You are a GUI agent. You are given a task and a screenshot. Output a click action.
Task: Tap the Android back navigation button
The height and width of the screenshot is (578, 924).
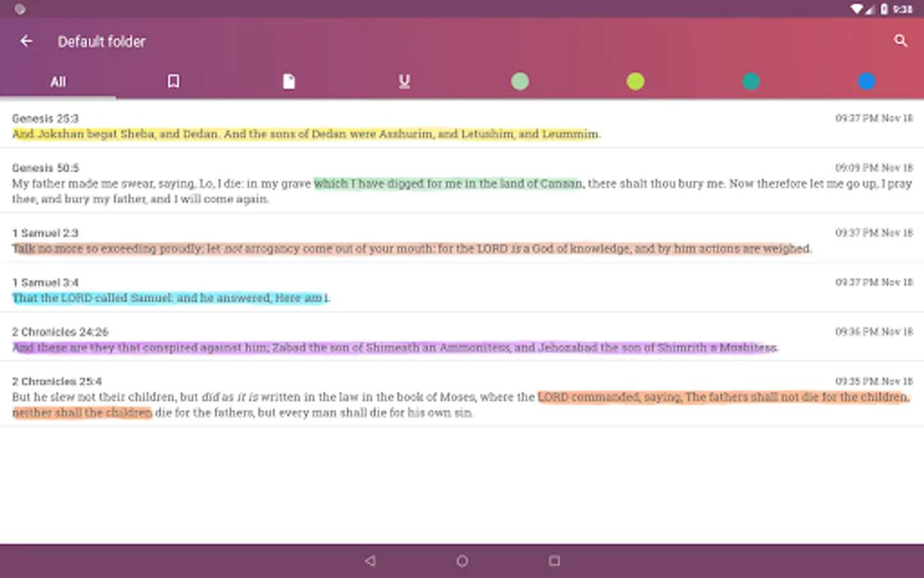coord(370,561)
